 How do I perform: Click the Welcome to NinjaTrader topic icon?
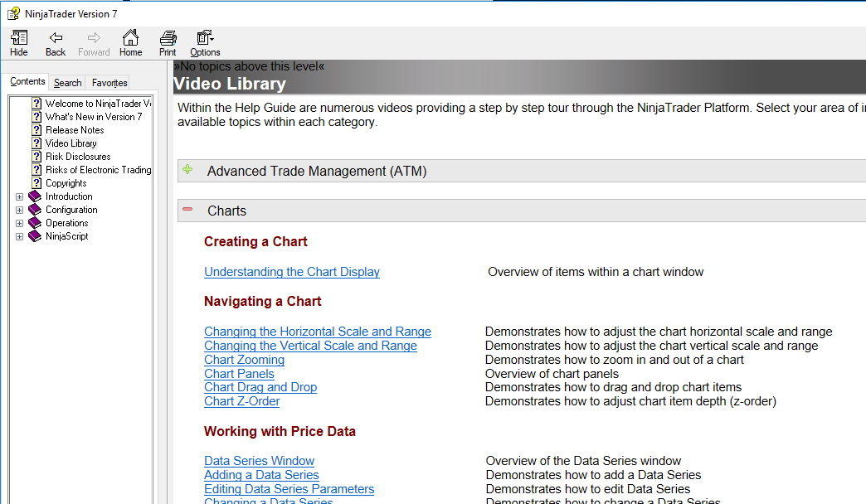[x=36, y=104]
